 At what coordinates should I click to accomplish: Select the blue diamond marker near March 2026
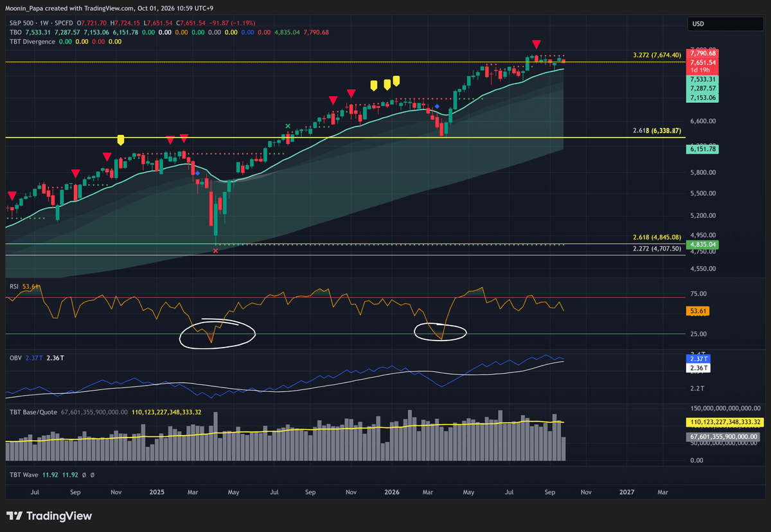[x=436, y=106]
